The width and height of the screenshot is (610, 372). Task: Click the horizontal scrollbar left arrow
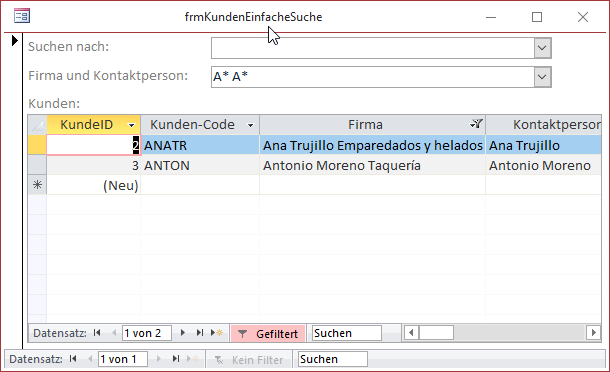(x=411, y=333)
